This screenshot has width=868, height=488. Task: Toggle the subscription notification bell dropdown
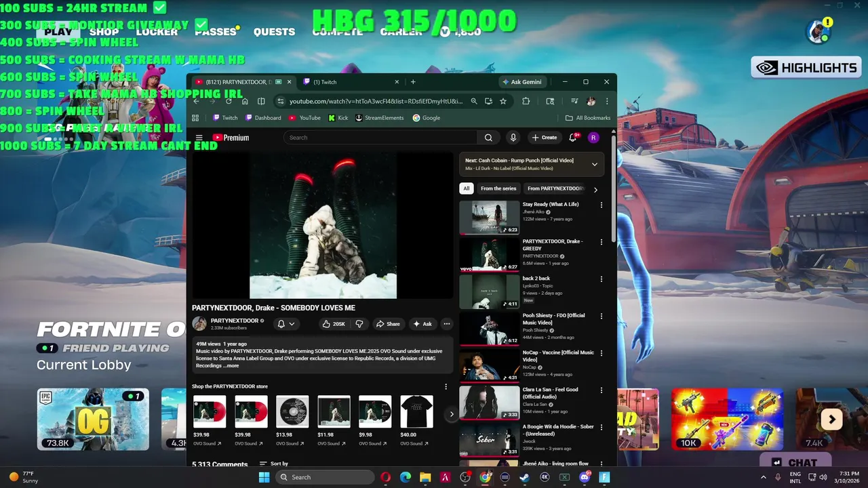click(285, 324)
